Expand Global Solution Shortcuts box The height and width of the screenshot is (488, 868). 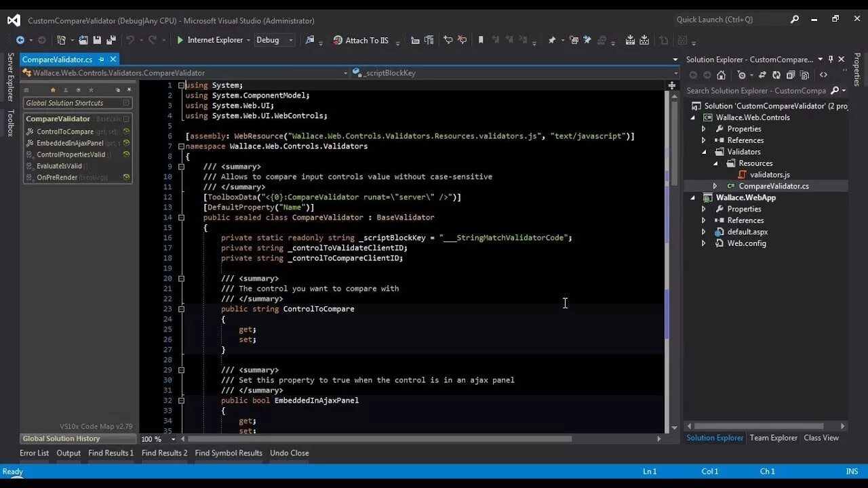(126, 103)
